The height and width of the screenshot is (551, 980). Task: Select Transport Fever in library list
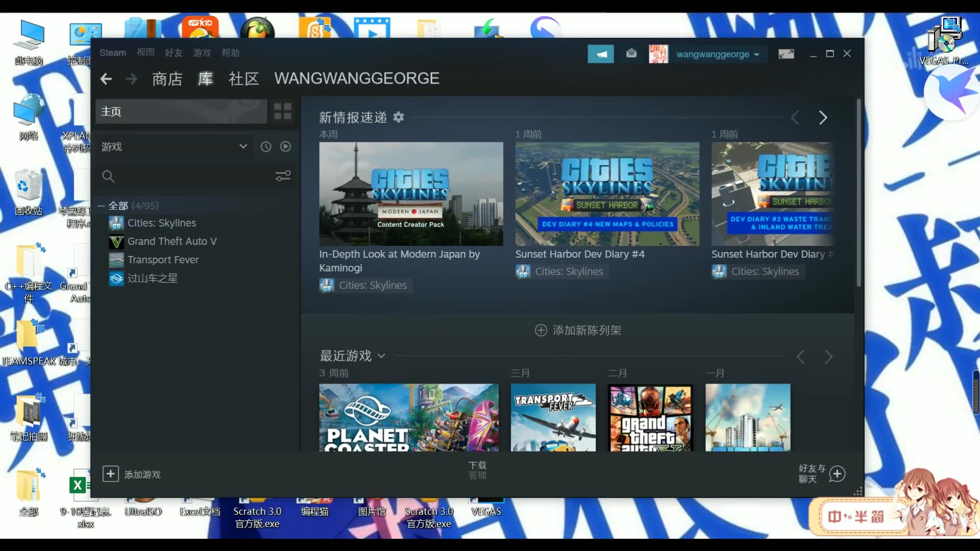(x=163, y=260)
